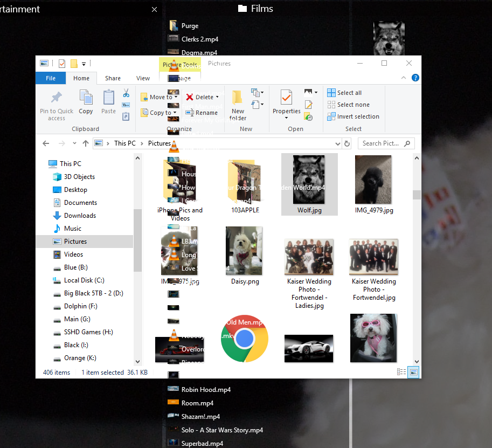
Task: Select the Daisy.png thumbnail
Action: (x=245, y=256)
